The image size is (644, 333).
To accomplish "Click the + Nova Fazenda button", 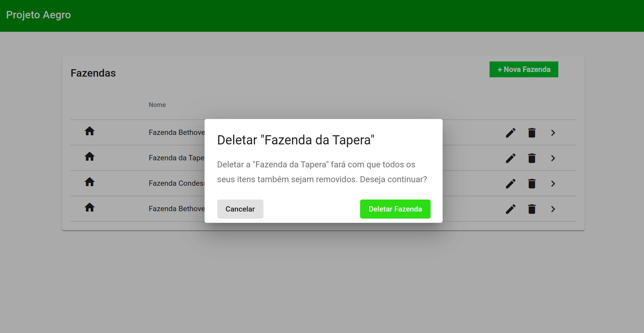I will (524, 70).
